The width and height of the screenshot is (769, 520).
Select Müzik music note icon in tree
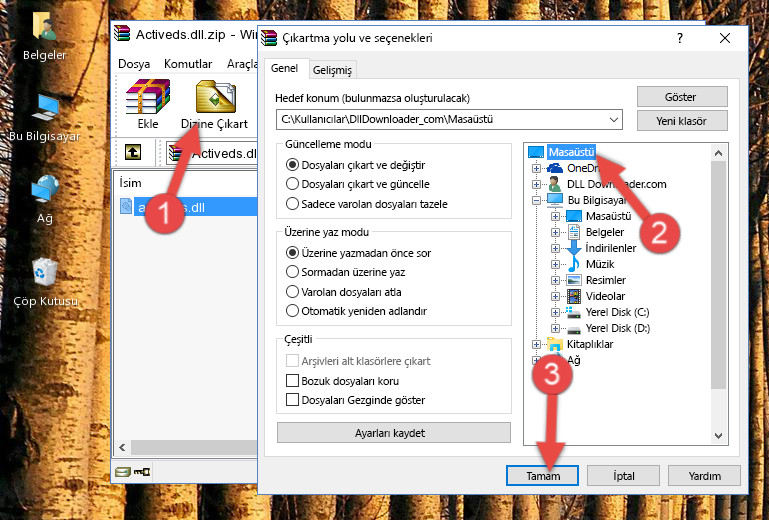click(x=573, y=264)
